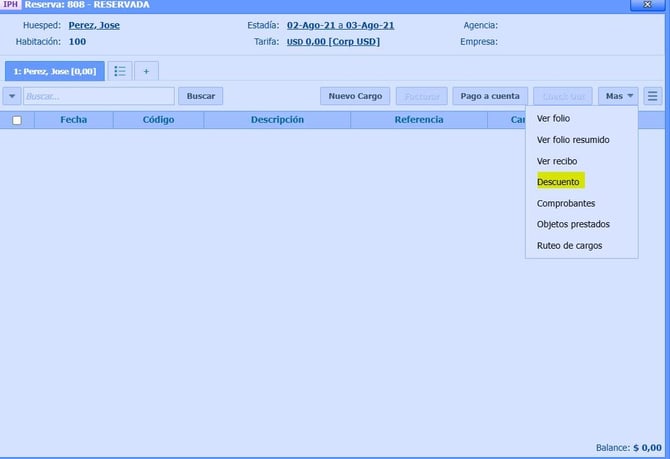Viewport: 670px width, 459px height.
Task: Click the folio list view icon tab
Action: tap(119, 71)
